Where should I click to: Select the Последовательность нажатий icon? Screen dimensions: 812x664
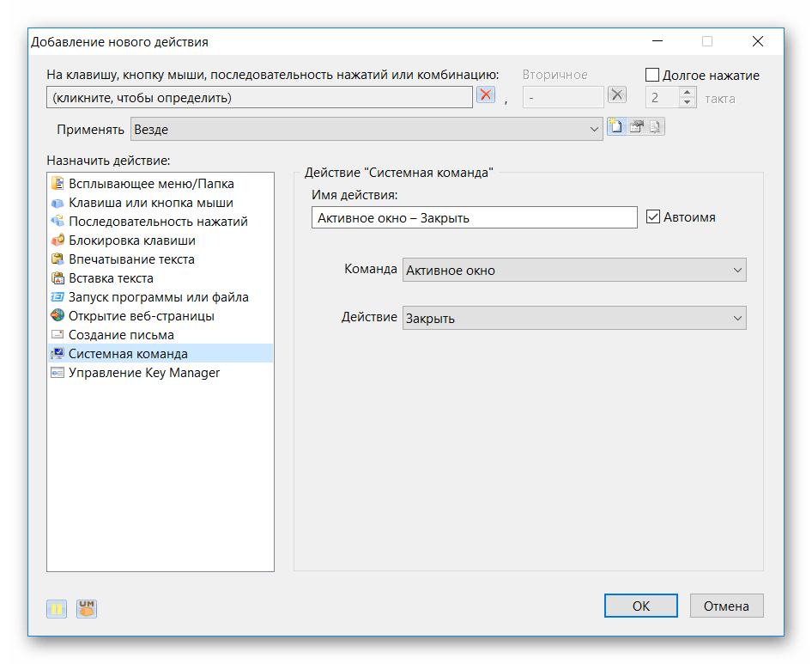pos(58,222)
